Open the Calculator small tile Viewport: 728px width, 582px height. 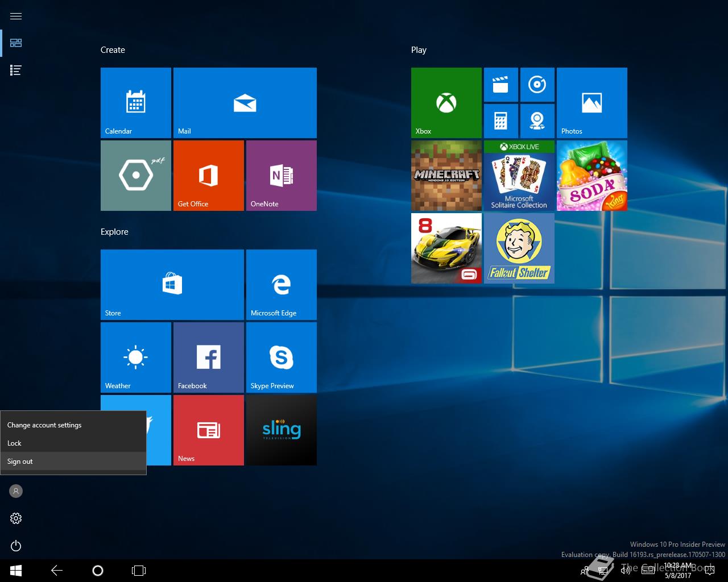click(501, 121)
